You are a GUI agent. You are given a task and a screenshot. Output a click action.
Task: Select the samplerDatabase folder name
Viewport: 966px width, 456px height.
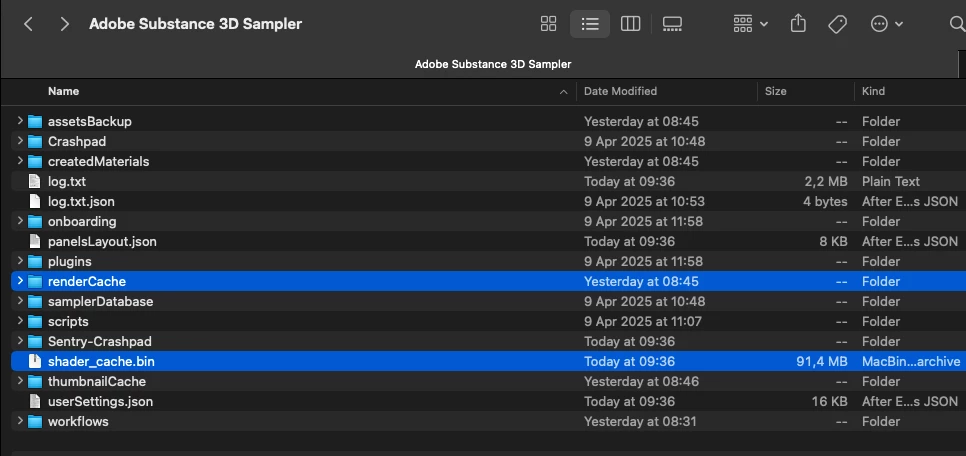coord(100,301)
